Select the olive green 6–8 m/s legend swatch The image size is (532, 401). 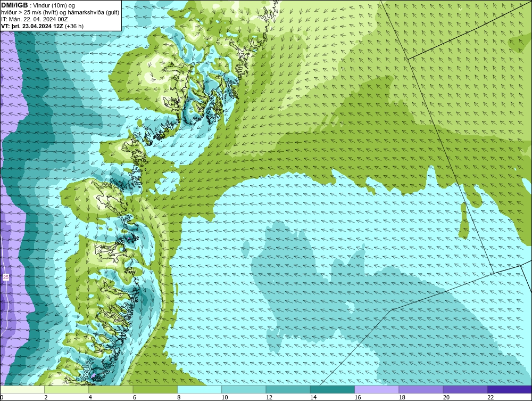click(x=155, y=389)
